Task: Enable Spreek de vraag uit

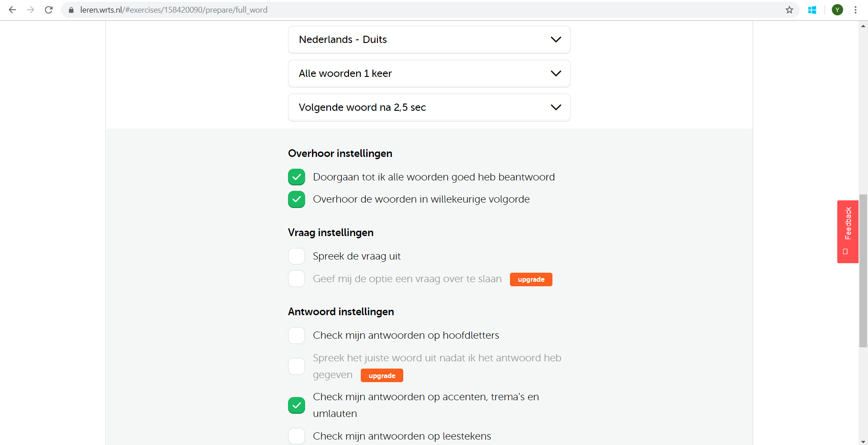Action: click(x=297, y=256)
